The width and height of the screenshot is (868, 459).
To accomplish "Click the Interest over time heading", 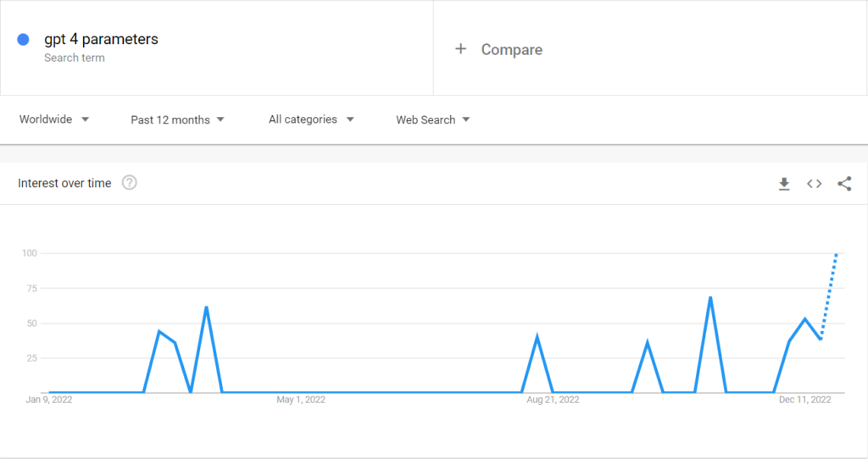I will coord(64,183).
